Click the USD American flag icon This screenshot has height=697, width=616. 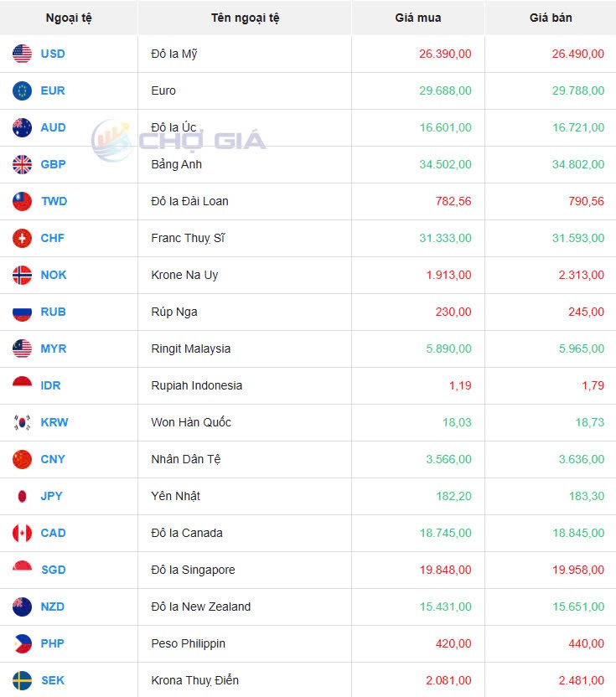point(22,54)
